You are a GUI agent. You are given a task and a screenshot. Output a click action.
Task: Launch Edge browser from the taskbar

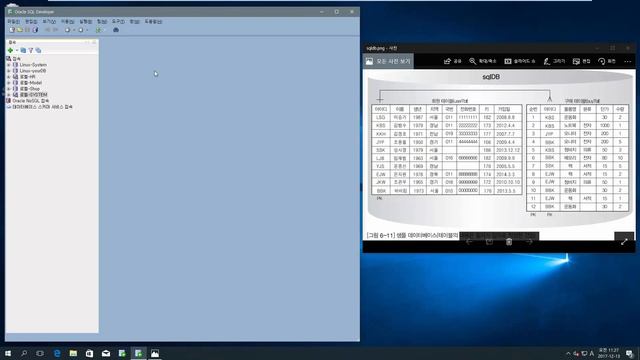click(57, 353)
